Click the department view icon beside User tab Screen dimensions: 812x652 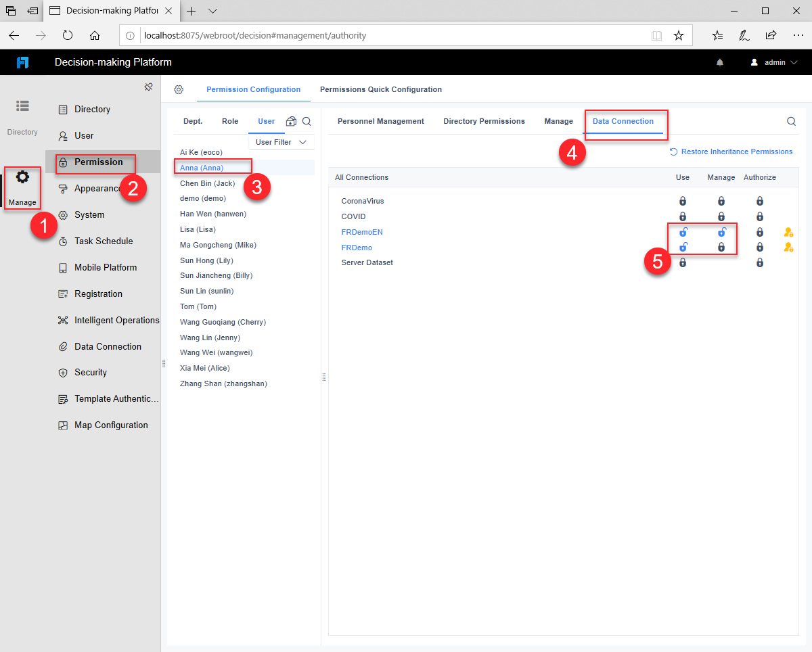coord(291,121)
